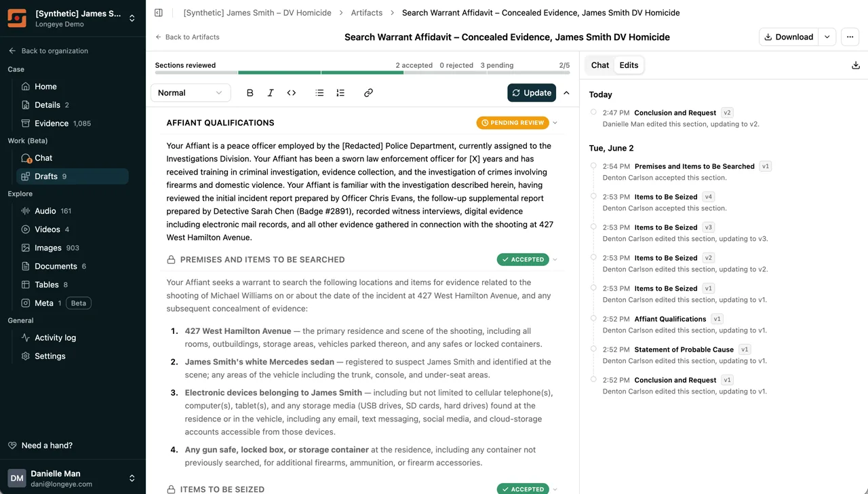Image resolution: width=868 pixels, height=494 pixels.
Task: Go back to organization
Action: 48,51
